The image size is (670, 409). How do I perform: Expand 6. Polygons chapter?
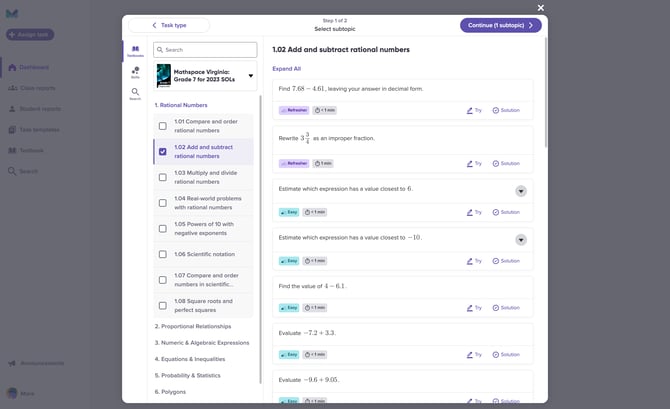(170, 391)
